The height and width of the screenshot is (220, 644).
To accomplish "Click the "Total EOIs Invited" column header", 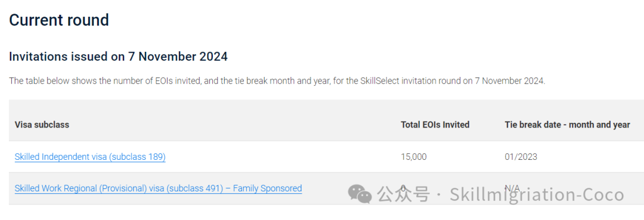I will [435, 125].
